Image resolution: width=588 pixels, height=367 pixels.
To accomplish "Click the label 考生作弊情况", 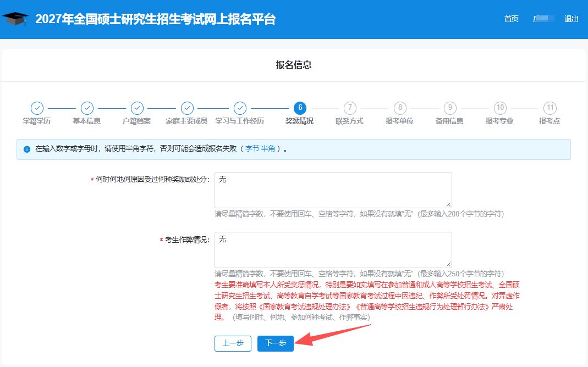I will pos(187,240).
